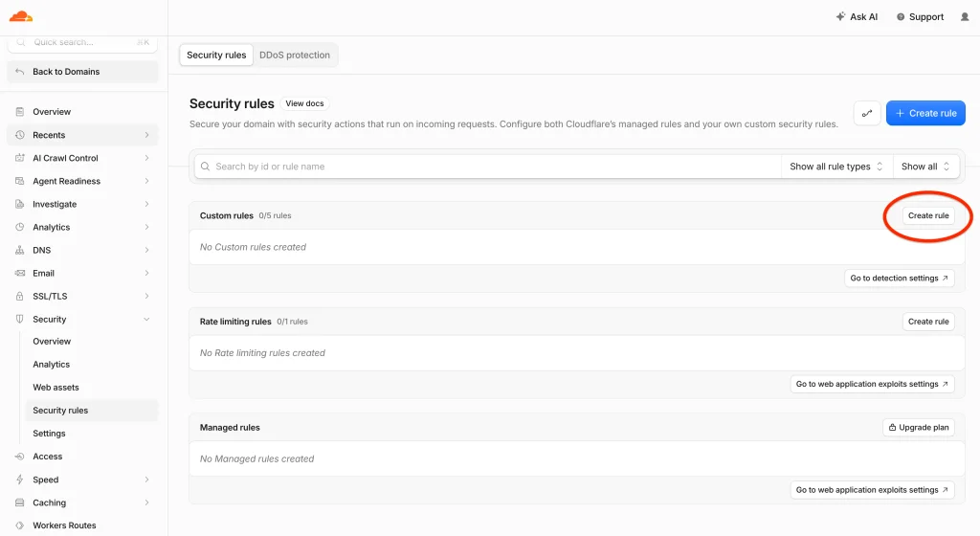Expand the Caching chevron
The image size is (980, 536).
pos(146,502)
